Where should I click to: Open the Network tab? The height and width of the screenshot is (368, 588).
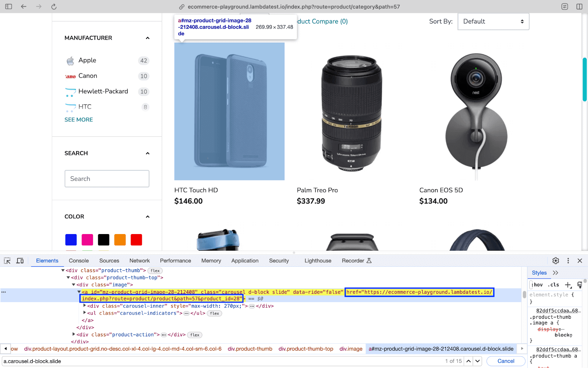click(140, 261)
